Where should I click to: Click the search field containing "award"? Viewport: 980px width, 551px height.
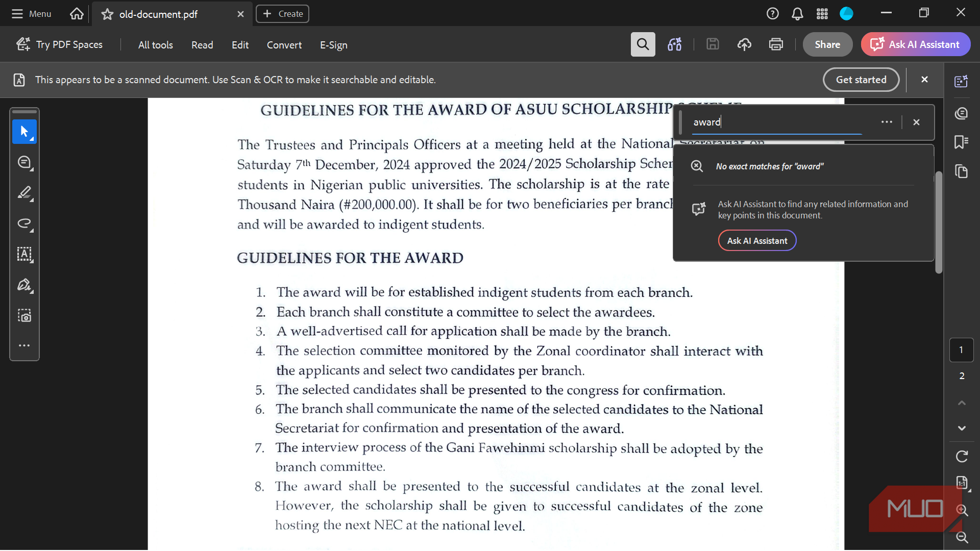777,122
